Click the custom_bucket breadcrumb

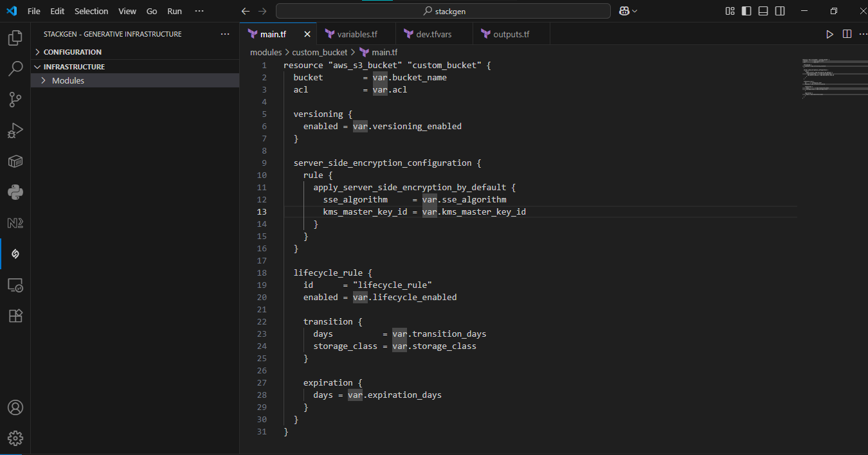click(x=320, y=52)
